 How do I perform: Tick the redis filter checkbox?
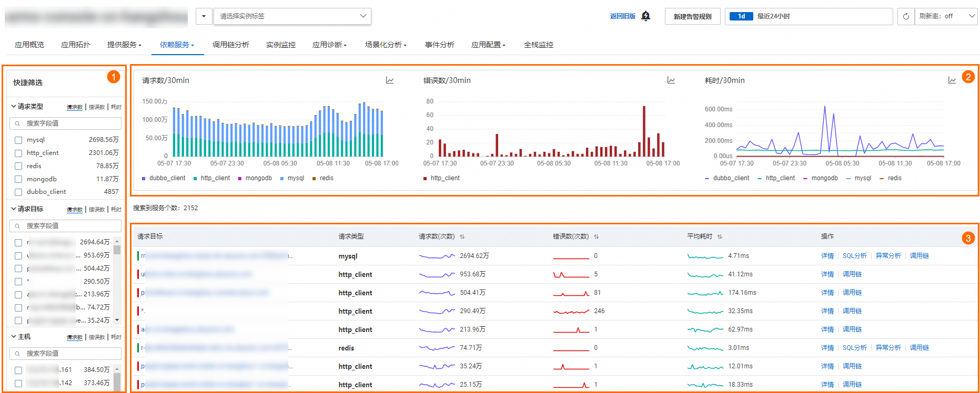[18, 166]
